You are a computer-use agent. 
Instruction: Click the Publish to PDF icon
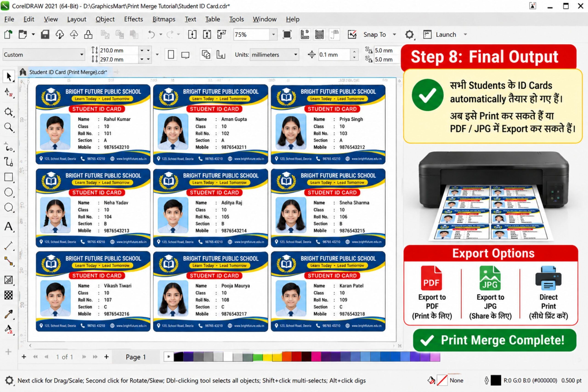pyautogui.click(x=221, y=34)
